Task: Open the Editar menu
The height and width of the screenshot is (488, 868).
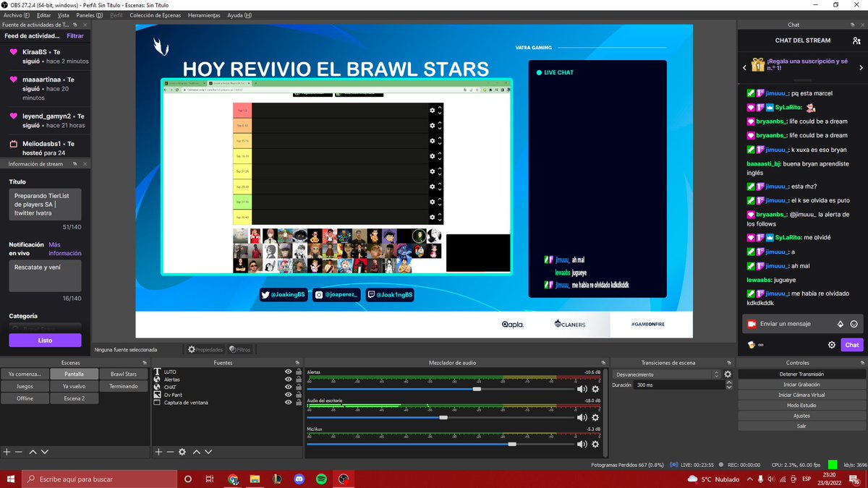Action: click(x=43, y=15)
